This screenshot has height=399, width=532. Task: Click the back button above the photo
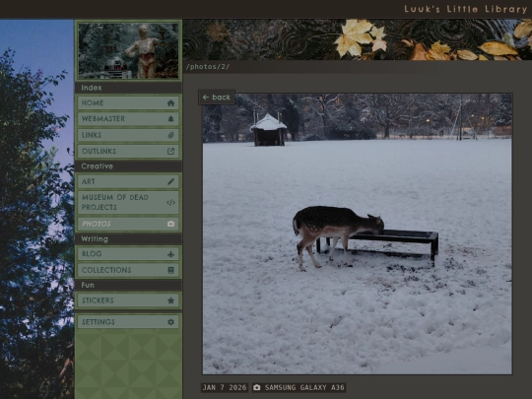click(217, 98)
